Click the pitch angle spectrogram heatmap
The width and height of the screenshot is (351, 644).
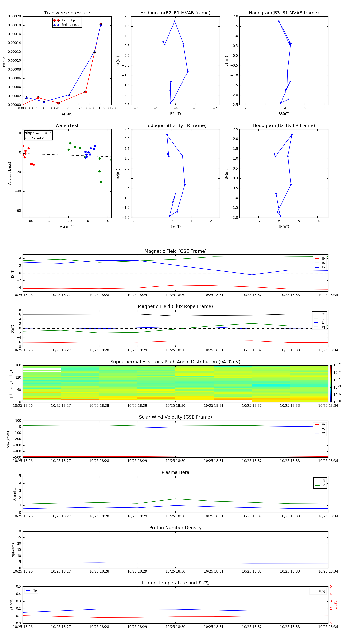coord(175,384)
